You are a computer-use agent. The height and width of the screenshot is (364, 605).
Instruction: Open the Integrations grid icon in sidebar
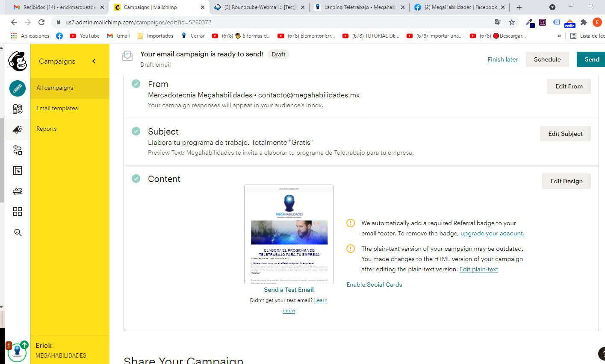[18, 211]
